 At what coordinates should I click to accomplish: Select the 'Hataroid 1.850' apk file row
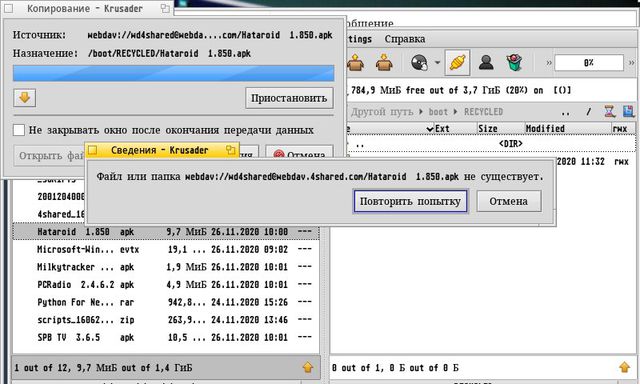click(x=166, y=232)
